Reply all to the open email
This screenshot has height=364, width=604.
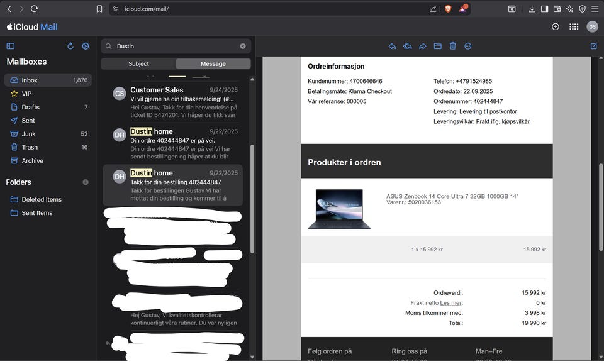[408, 46]
